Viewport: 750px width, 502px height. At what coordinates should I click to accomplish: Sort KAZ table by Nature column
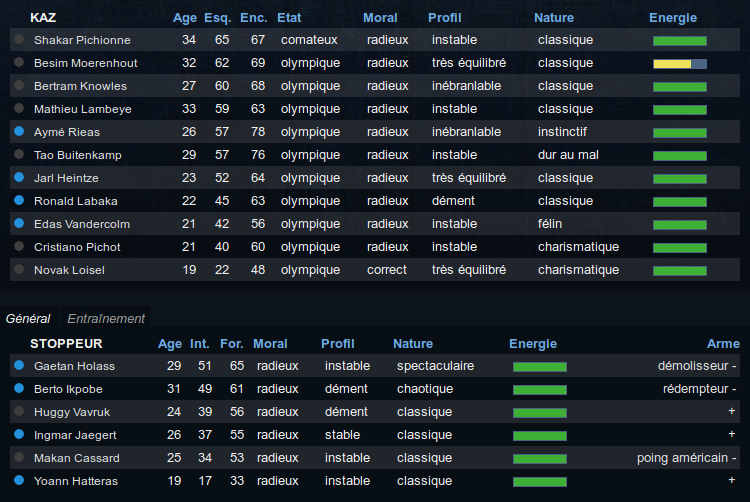coord(554,18)
